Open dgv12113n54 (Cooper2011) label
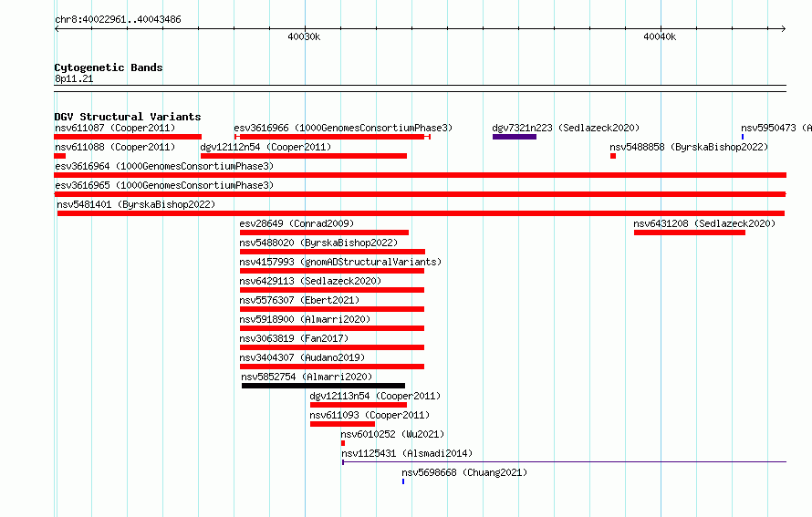The image size is (812, 517). click(375, 396)
